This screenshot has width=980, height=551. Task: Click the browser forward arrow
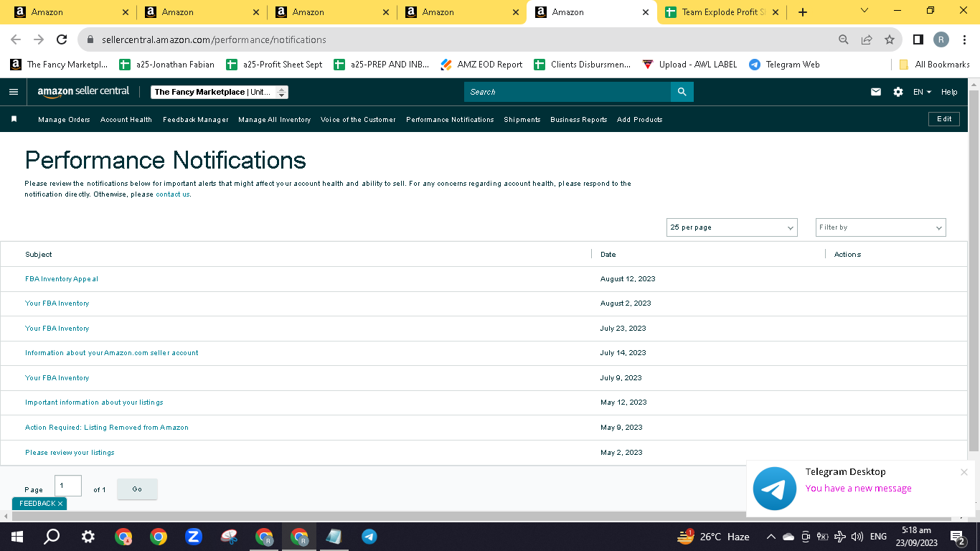coord(39,39)
